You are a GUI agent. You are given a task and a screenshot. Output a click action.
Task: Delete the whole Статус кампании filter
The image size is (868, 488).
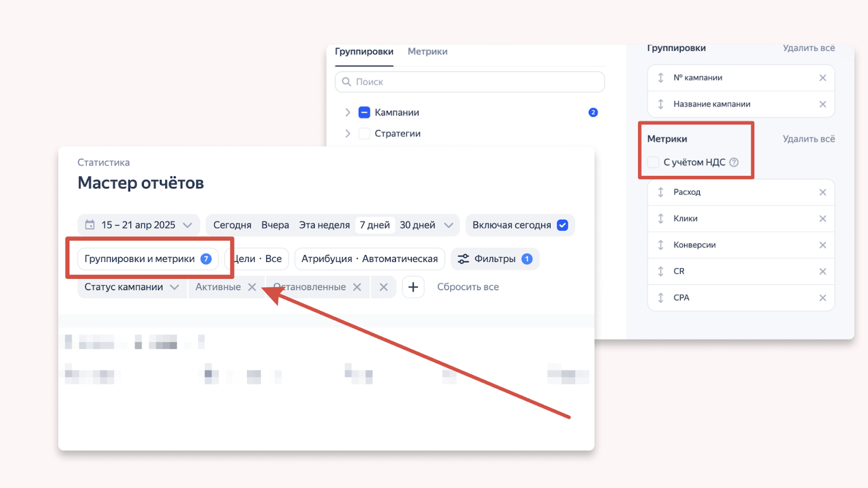[384, 287]
